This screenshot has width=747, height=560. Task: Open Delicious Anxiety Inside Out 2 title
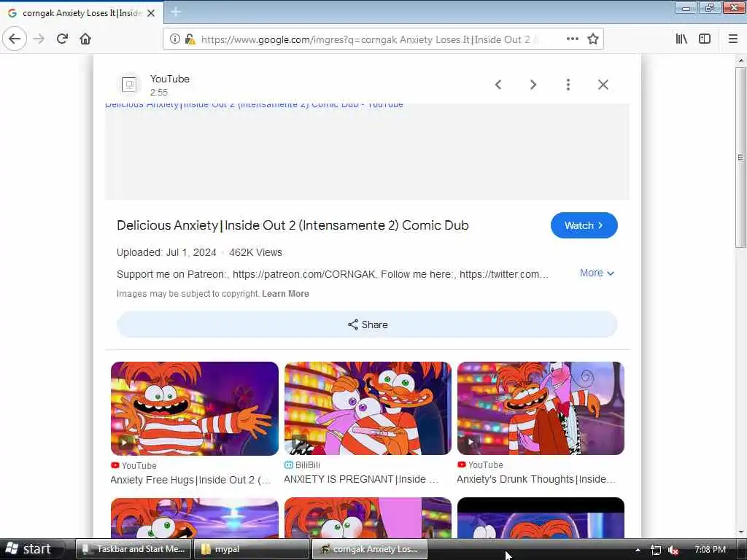tap(293, 225)
